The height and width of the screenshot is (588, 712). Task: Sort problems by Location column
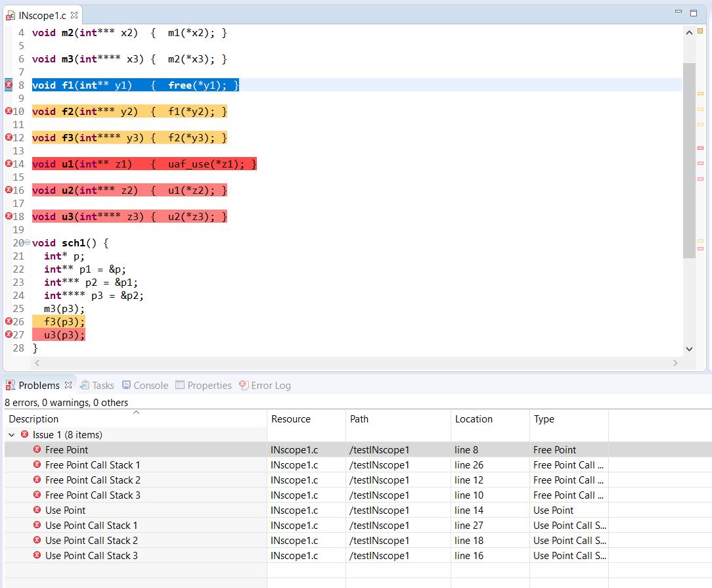[x=473, y=419]
